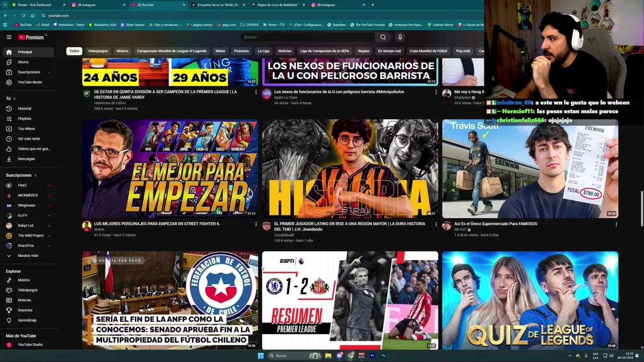Open Playlists in the sidebar
This screenshot has height=362, width=644.
click(29, 119)
